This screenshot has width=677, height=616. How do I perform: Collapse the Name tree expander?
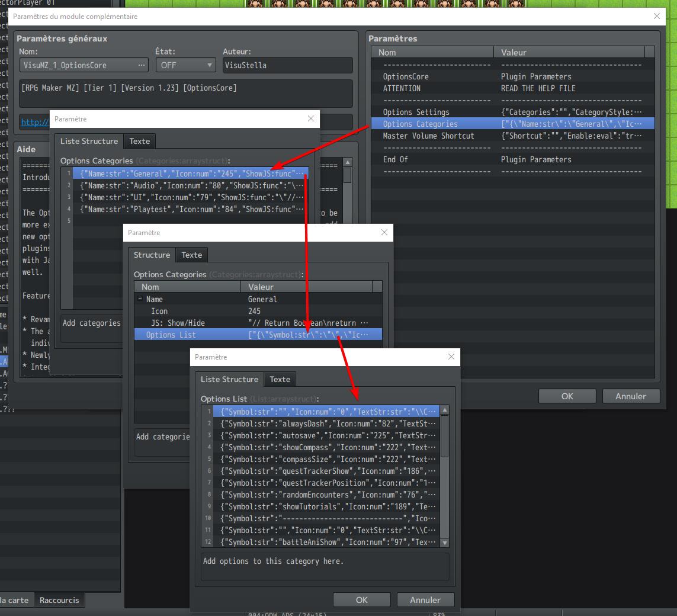(x=140, y=299)
